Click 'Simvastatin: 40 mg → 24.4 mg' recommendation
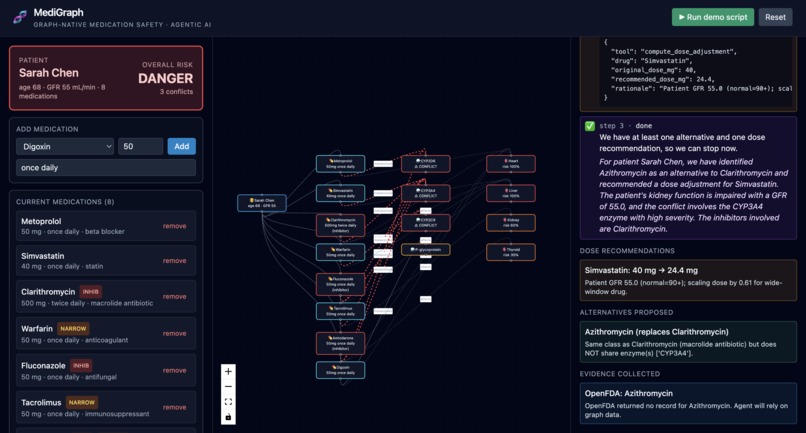This screenshot has height=433, width=806. pyautogui.click(x=688, y=280)
